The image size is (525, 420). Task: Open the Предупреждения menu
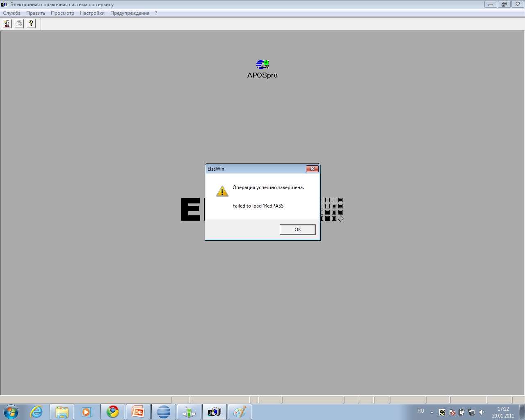tap(130, 13)
